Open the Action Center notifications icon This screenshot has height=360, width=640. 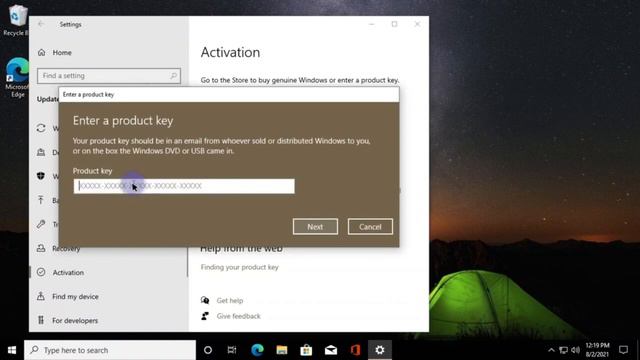tap(623, 350)
